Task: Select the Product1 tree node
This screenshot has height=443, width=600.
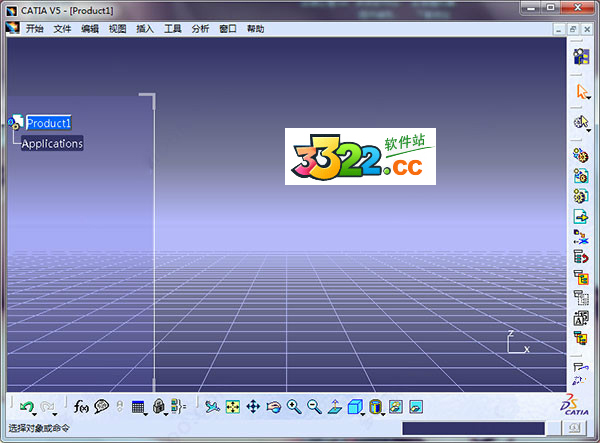Action: pos(49,123)
